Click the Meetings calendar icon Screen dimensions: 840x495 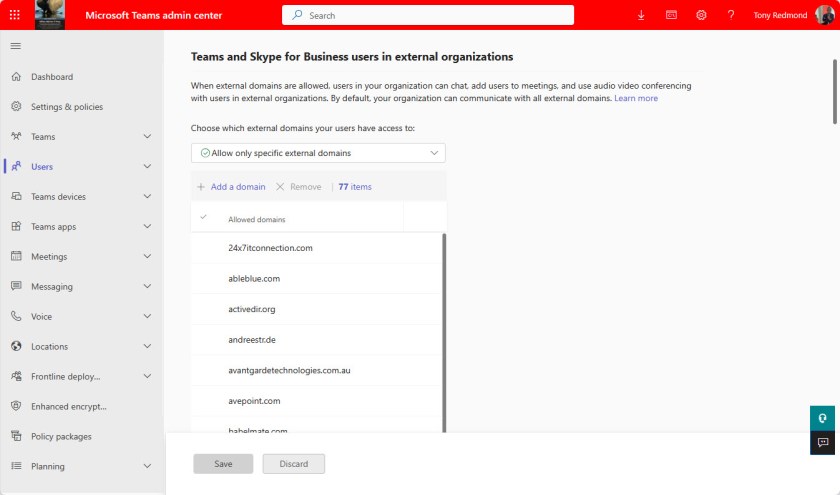[x=16, y=256]
